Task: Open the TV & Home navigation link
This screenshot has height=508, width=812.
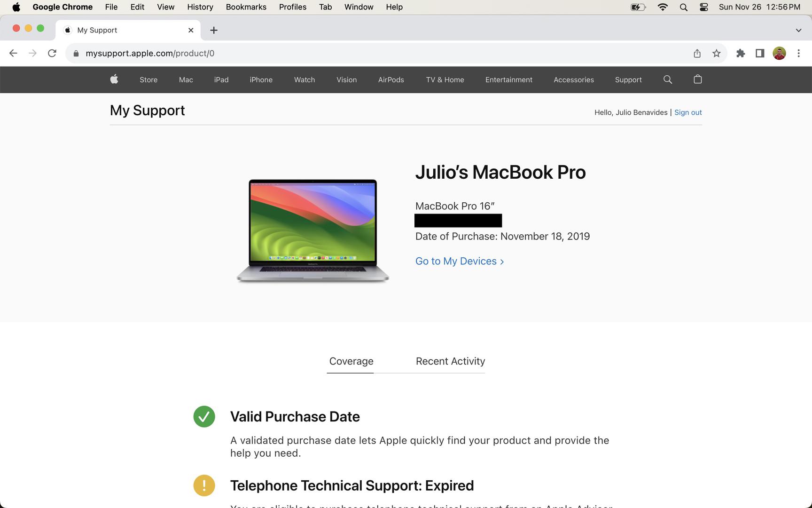Action: pos(445,80)
